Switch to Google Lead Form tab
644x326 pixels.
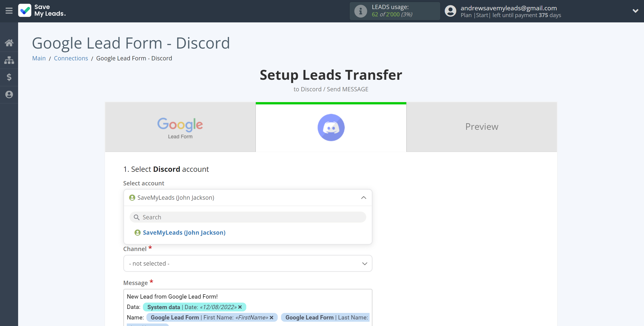point(180,127)
